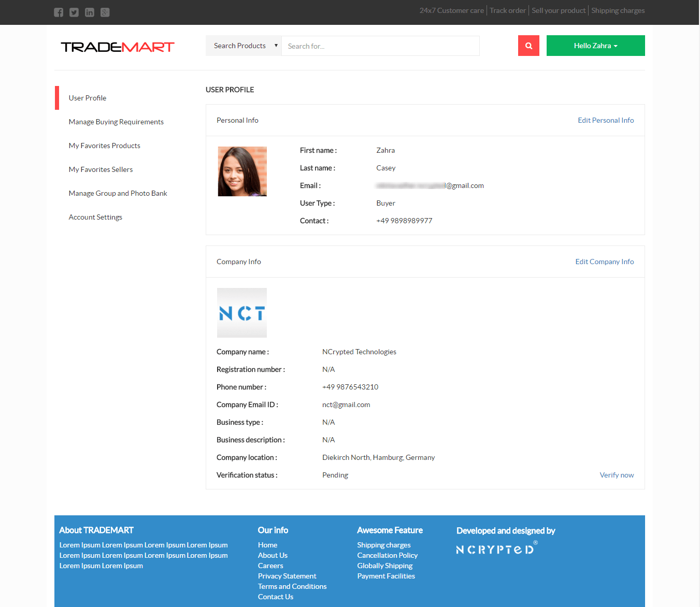Click the contact number +49 9898989977
This screenshot has height=607, width=700.
tap(404, 221)
